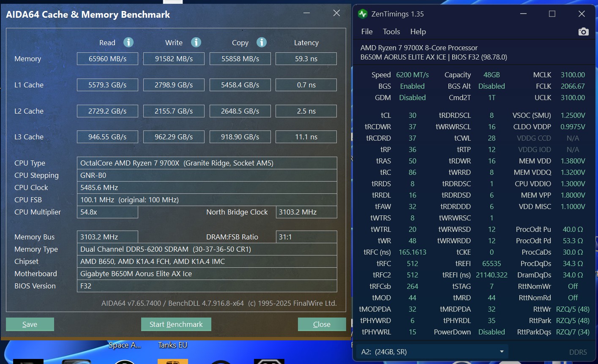
Task: Click the L2 Cache Read value 2729.2 GB/s
Action: 107,111
